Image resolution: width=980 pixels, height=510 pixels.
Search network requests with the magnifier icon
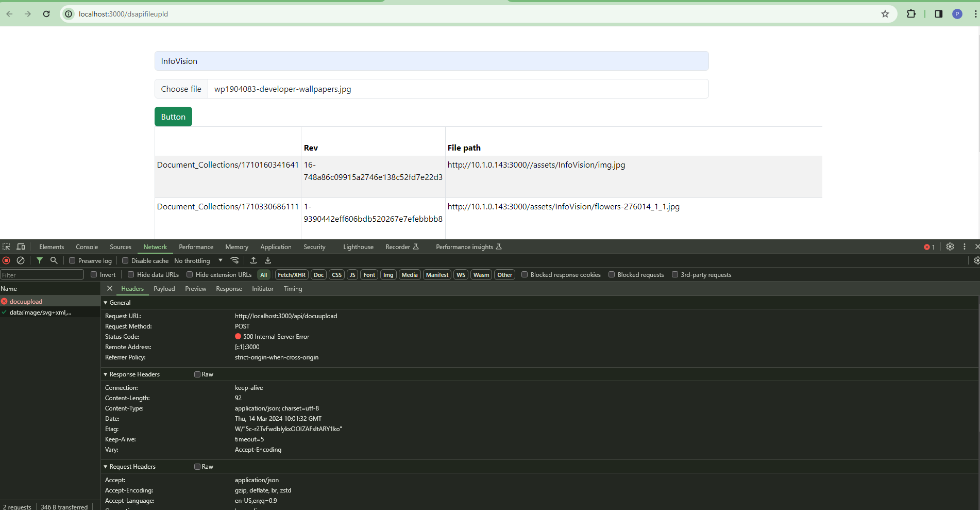click(54, 260)
